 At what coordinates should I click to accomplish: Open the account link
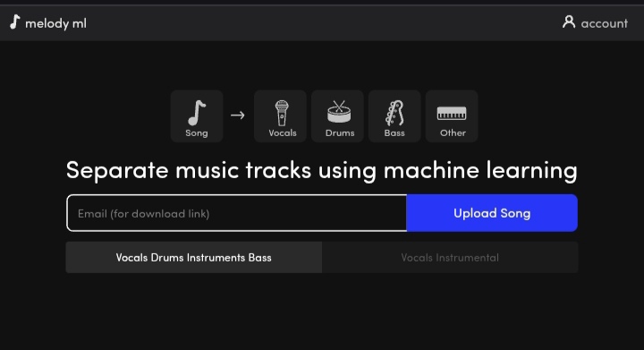tap(604, 23)
